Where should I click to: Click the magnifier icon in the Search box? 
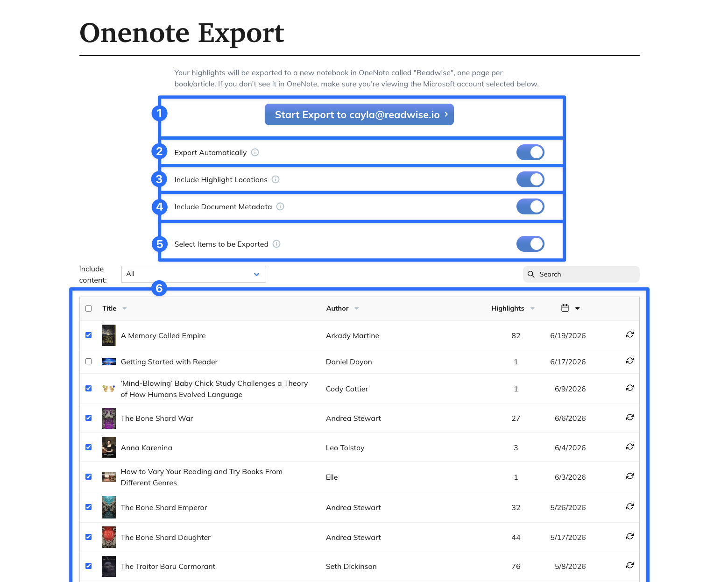tap(531, 274)
